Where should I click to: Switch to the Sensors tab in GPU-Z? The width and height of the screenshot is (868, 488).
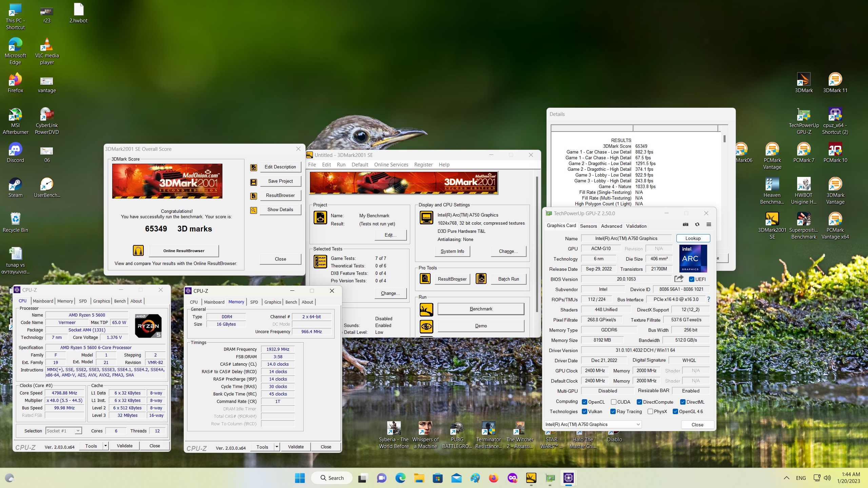coord(588,226)
